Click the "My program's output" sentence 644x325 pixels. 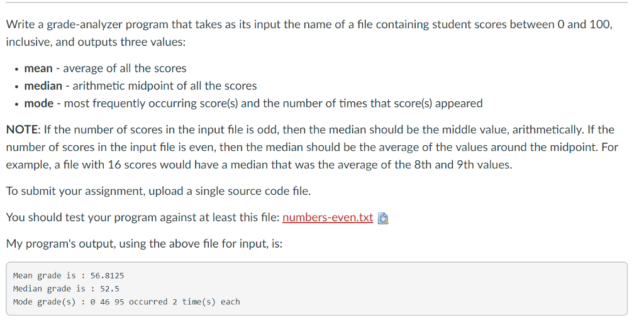pyautogui.click(x=144, y=243)
